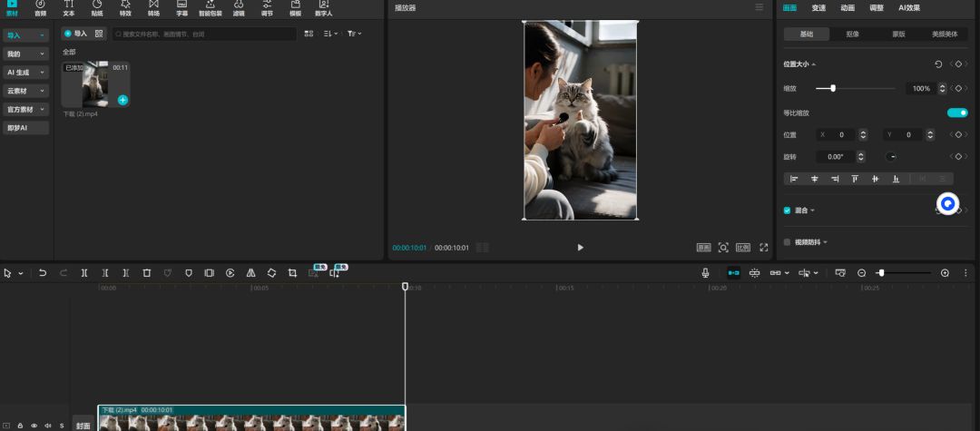Click the crop icon in timeline toolbar
Screen dimensions: 980x431
tap(292, 273)
